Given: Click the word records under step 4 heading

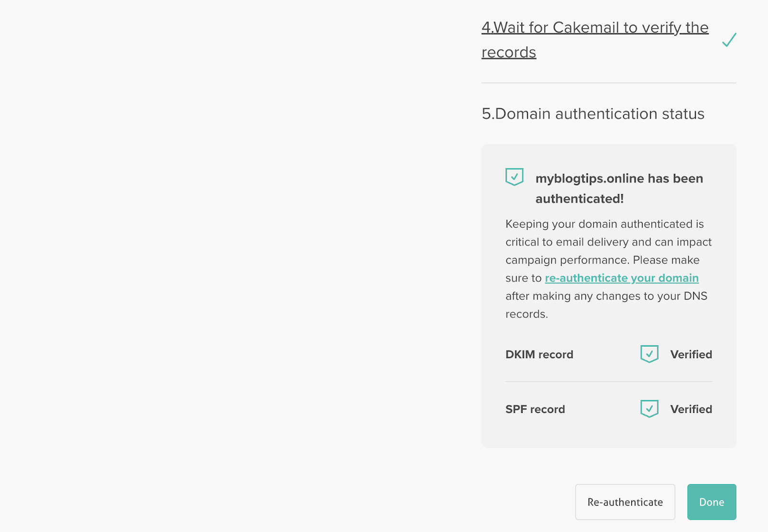Looking at the screenshot, I should [509, 52].
